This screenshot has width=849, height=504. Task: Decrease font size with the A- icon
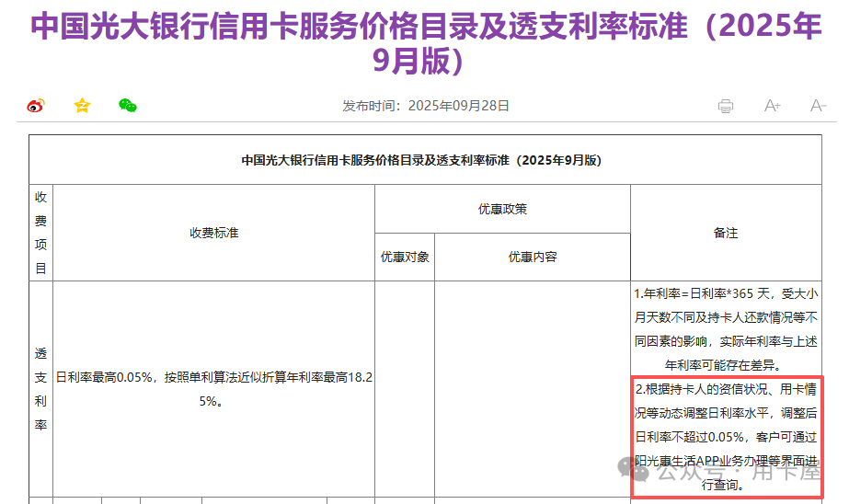tap(818, 106)
